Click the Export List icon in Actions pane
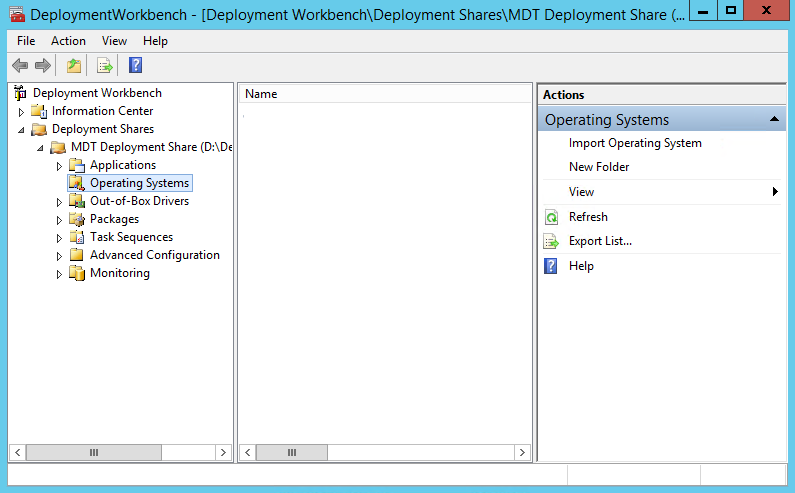 coord(551,241)
